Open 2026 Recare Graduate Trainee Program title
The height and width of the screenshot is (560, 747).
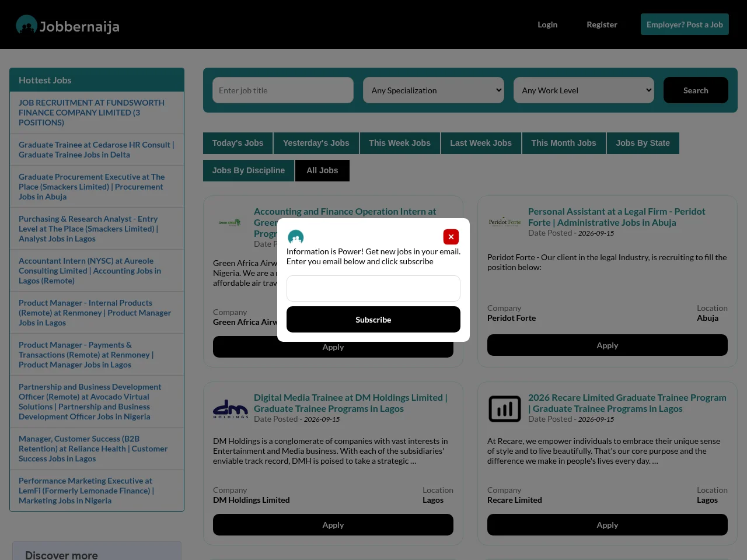click(x=627, y=403)
